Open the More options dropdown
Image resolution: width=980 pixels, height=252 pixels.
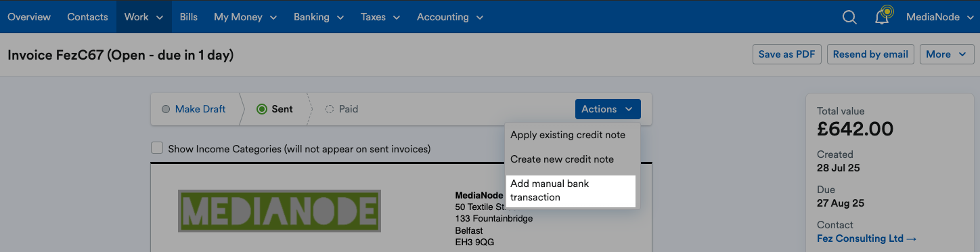(x=946, y=54)
